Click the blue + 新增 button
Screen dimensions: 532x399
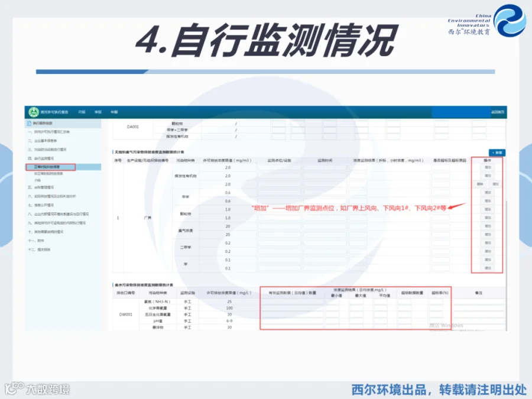pos(497,153)
